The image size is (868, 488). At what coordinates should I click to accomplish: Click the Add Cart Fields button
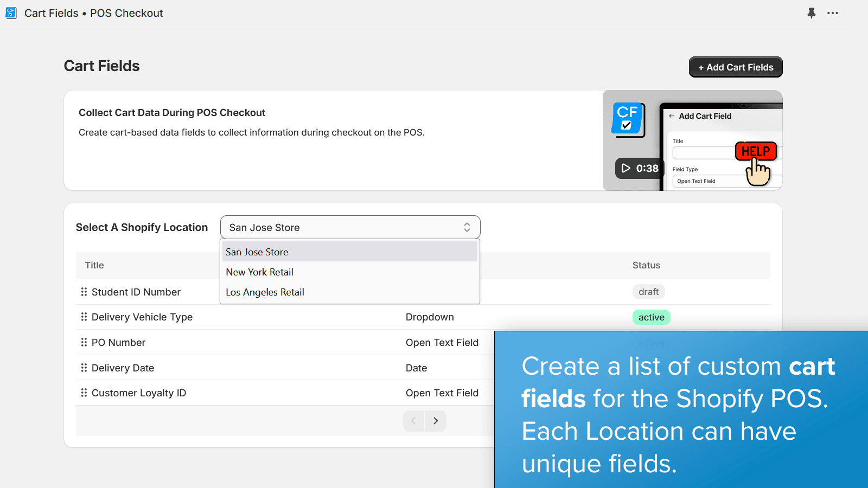pyautogui.click(x=735, y=67)
